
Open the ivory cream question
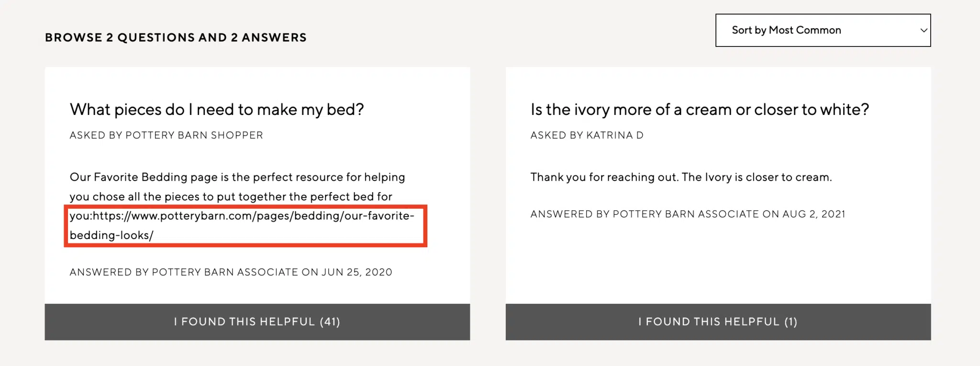coord(700,109)
